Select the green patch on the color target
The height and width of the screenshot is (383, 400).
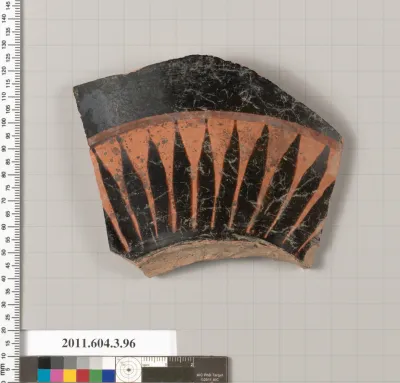[96, 376]
